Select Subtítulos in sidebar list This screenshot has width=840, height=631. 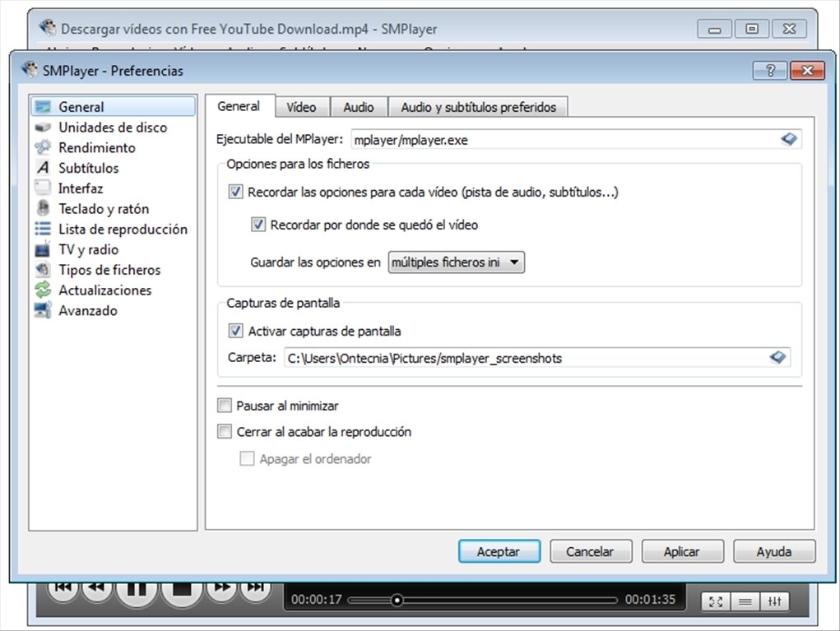point(113,168)
